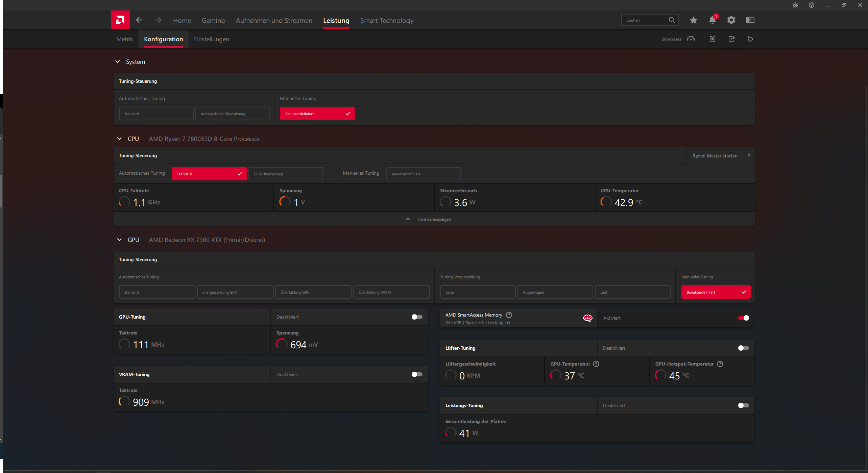
Task: Click the bug report icon
Action: (x=795, y=5)
